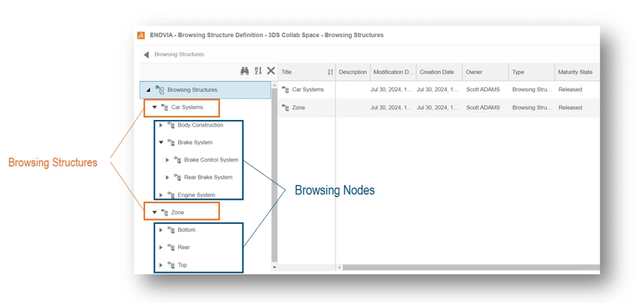Select Zone label in the tree
The width and height of the screenshot is (644, 303).
tap(177, 213)
